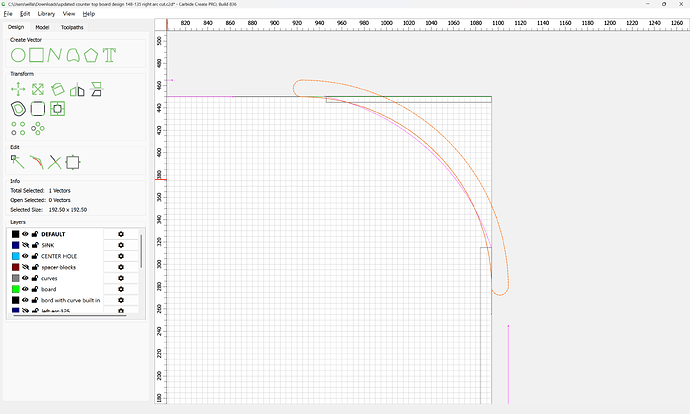Open the Circular Array tool
Viewport: 690px width, 414px height.
click(x=37, y=128)
